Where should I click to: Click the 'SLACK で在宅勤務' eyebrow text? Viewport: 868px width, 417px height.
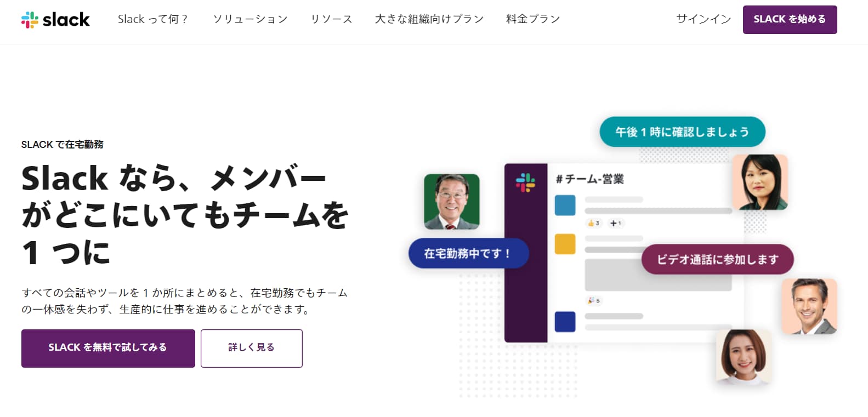(x=63, y=145)
